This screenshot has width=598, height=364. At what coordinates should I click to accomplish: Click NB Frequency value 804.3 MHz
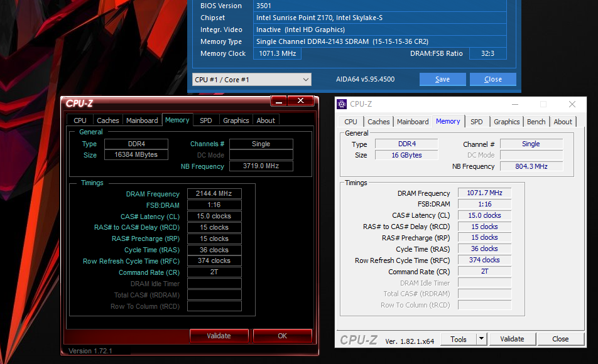531,166
